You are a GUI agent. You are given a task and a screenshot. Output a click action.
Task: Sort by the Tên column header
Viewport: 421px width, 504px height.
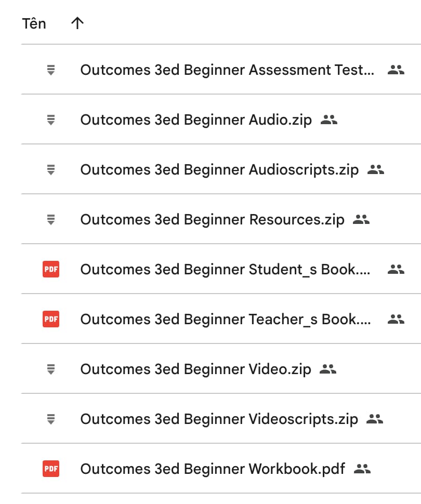pos(34,23)
